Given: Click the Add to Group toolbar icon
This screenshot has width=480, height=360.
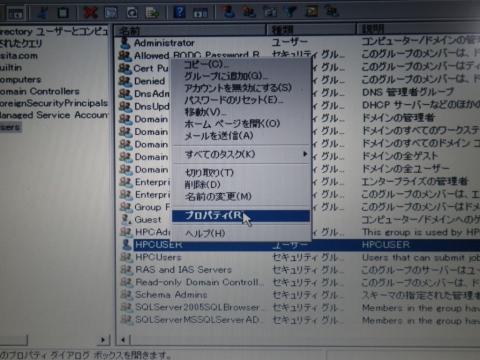Looking at the screenshot, I should (x=332, y=12).
